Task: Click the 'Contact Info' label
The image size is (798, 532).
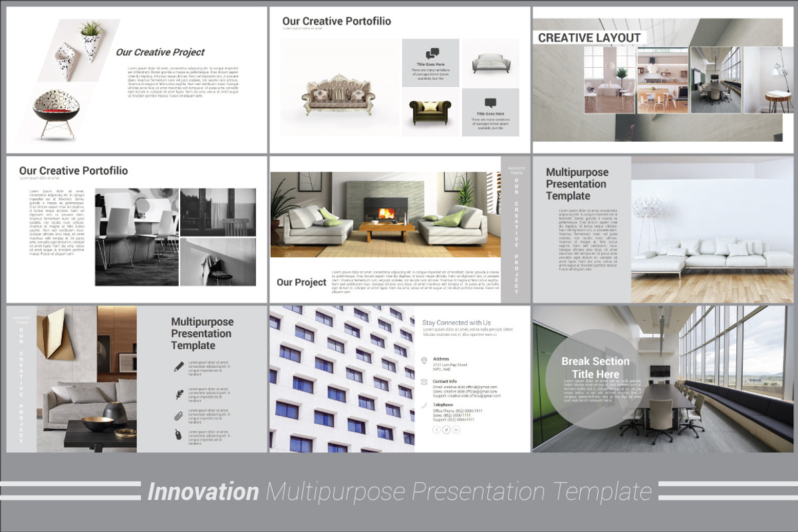Action: pyautogui.click(x=445, y=381)
